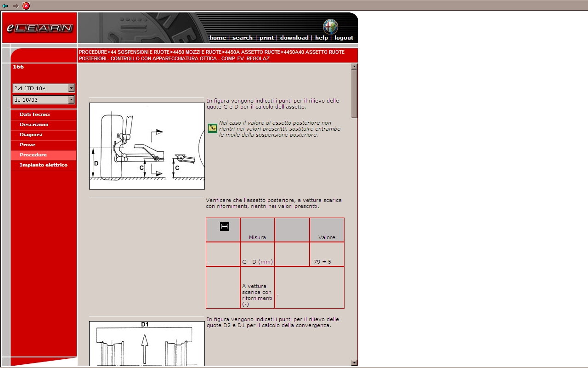Click the home link in the header
The width and height of the screenshot is (588, 368).
pyautogui.click(x=217, y=38)
